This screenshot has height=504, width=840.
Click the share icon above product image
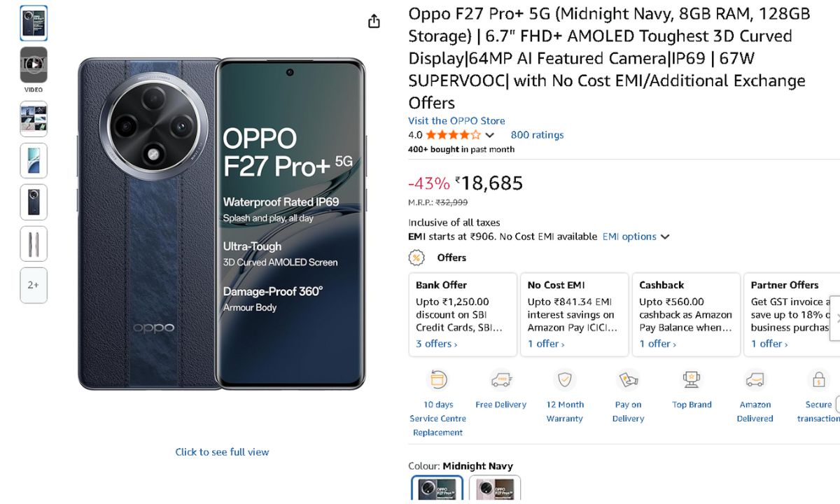pyautogui.click(x=374, y=21)
